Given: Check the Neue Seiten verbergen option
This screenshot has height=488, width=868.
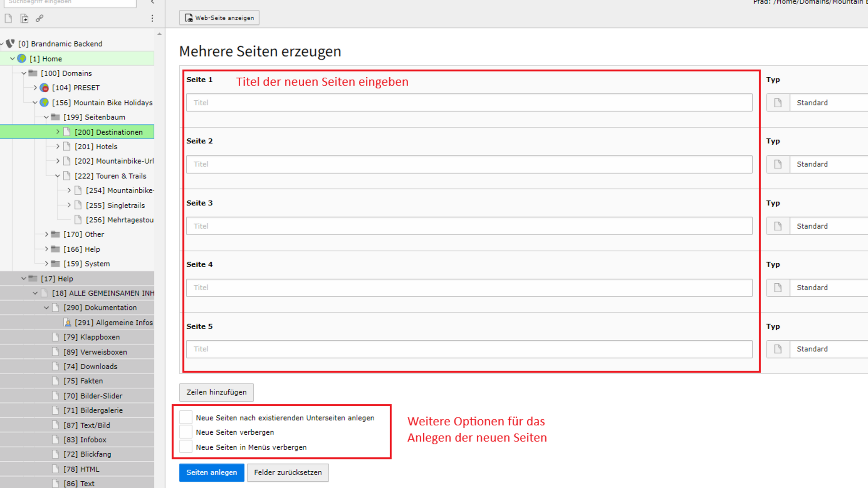Looking at the screenshot, I should (x=186, y=432).
